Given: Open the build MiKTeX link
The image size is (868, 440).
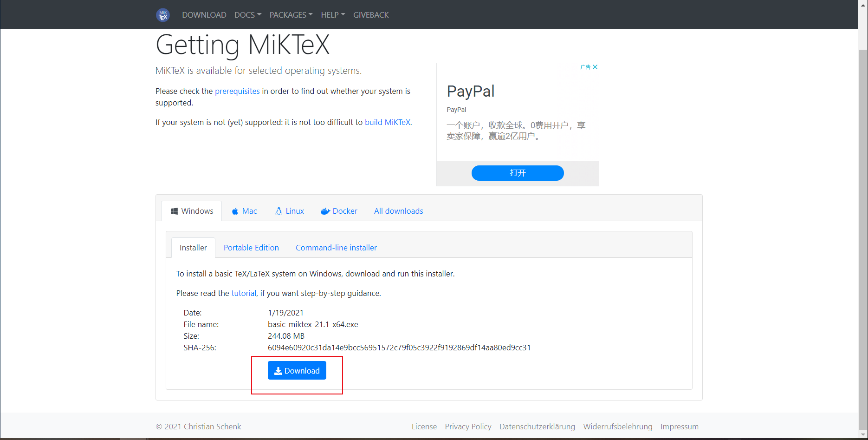Looking at the screenshot, I should click(388, 122).
